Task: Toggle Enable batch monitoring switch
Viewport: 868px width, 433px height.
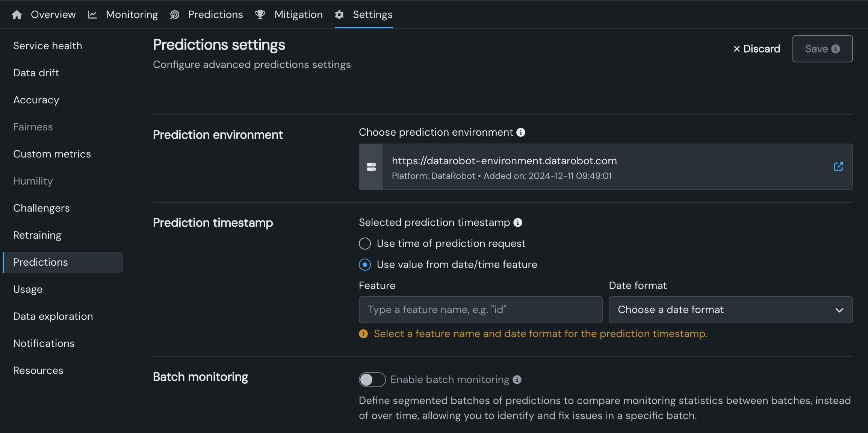Action: [372, 380]
